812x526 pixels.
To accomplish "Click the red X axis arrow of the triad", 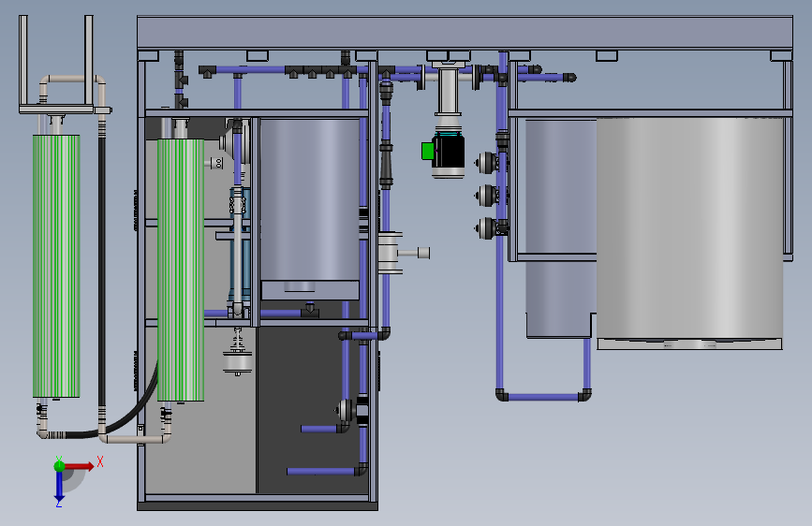I will (80, 466).
